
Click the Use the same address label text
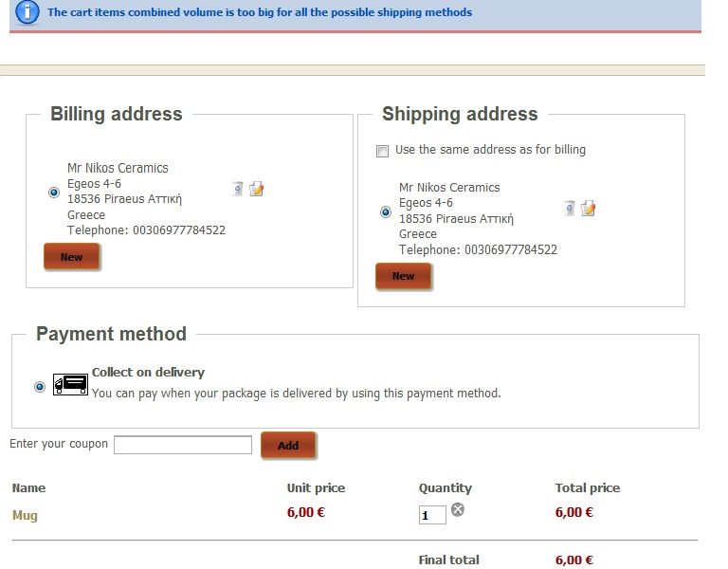(x=490, y=150)
